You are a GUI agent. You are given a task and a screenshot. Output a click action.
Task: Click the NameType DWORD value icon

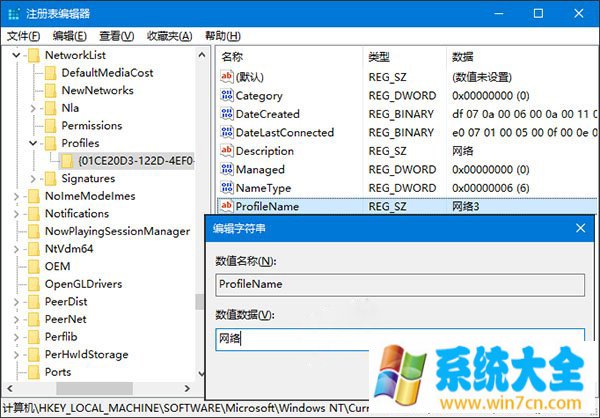point(227,188)
